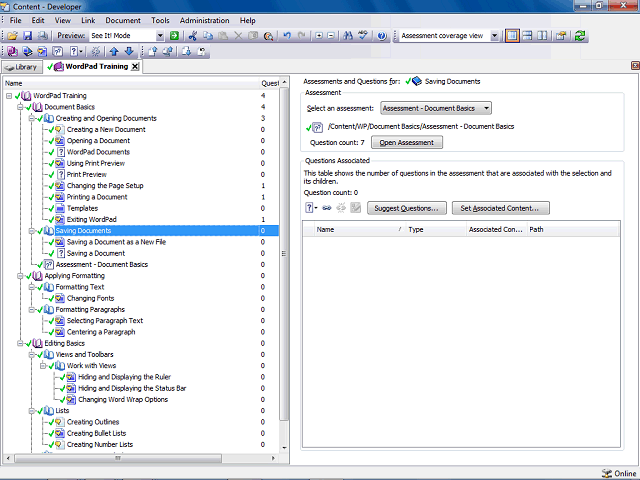Click the Undo arrow icon
Viewport: 640px width, 480px height.
click(x=287, y=36)
